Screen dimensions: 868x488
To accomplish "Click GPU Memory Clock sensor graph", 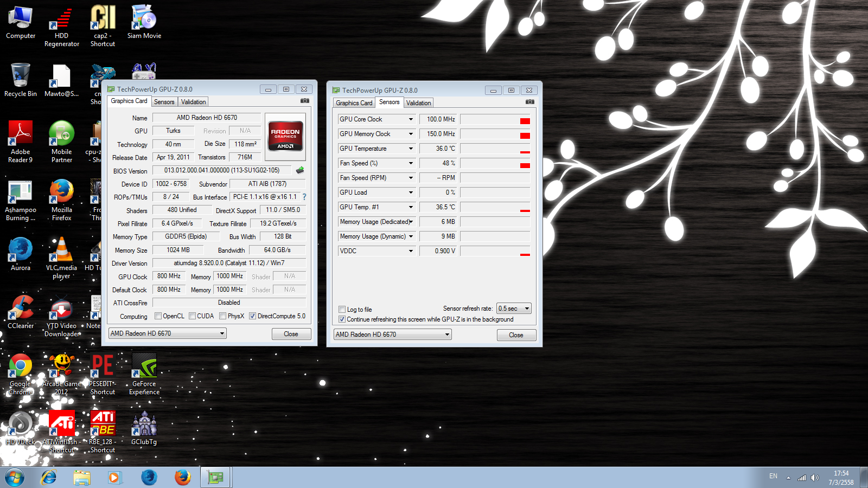I will pyautogui.click(x=495, y=134).
